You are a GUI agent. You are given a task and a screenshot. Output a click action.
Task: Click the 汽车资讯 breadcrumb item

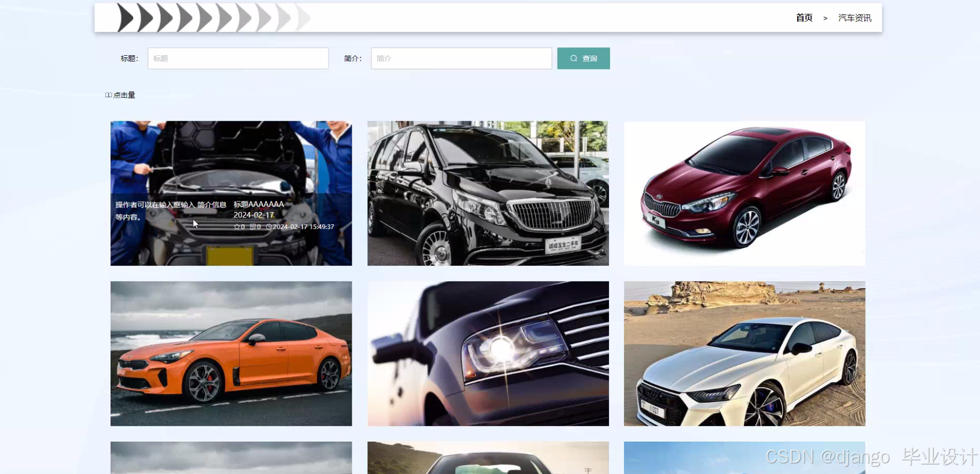coord(855,18)
